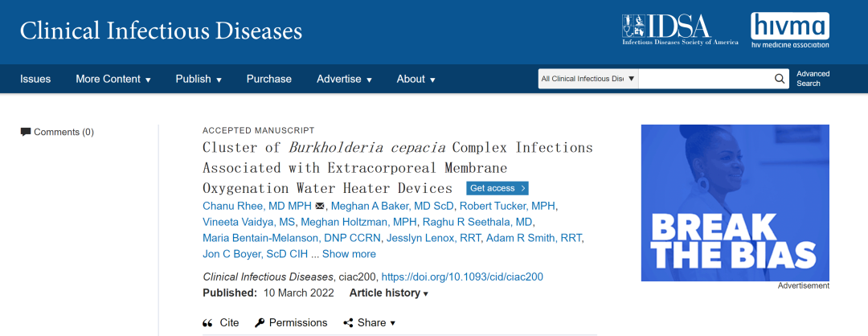Open the HIVMA association logo

click(x=789, y=30)
